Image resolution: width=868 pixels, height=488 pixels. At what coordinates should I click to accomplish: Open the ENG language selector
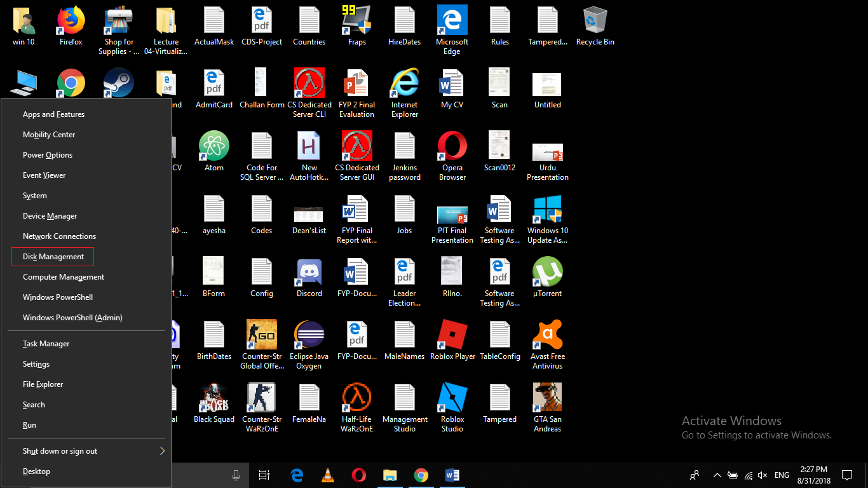tap(782, 475)
